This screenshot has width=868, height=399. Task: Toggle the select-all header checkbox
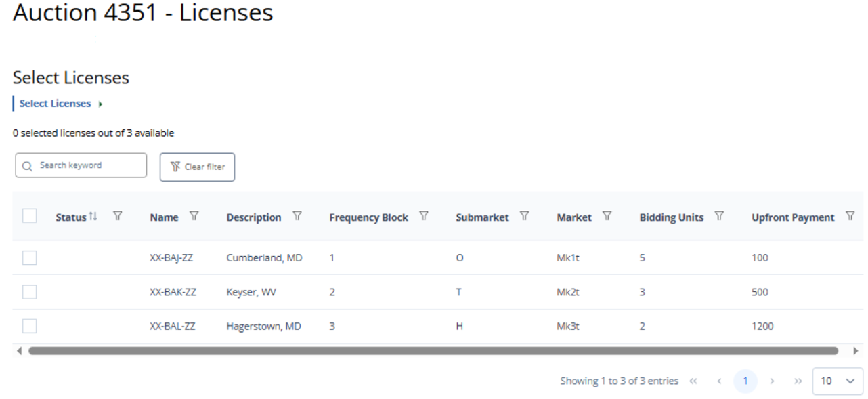click(x=30, y=216)
